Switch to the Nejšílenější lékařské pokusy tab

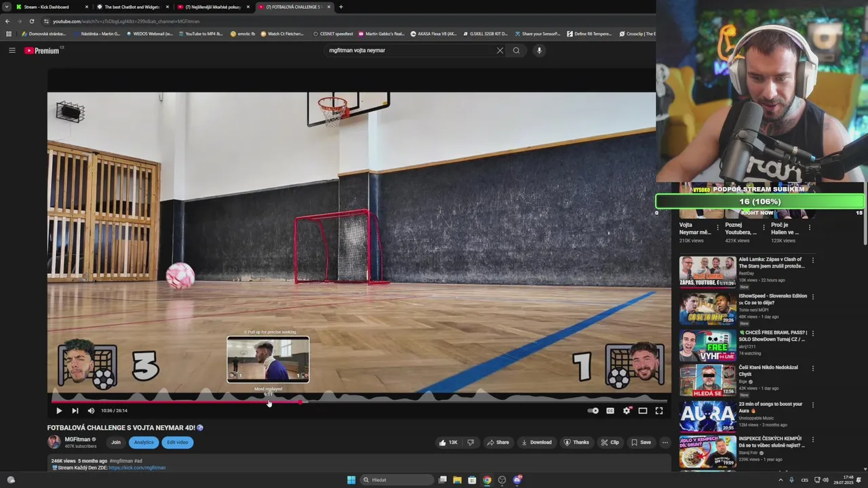point(212,7)
